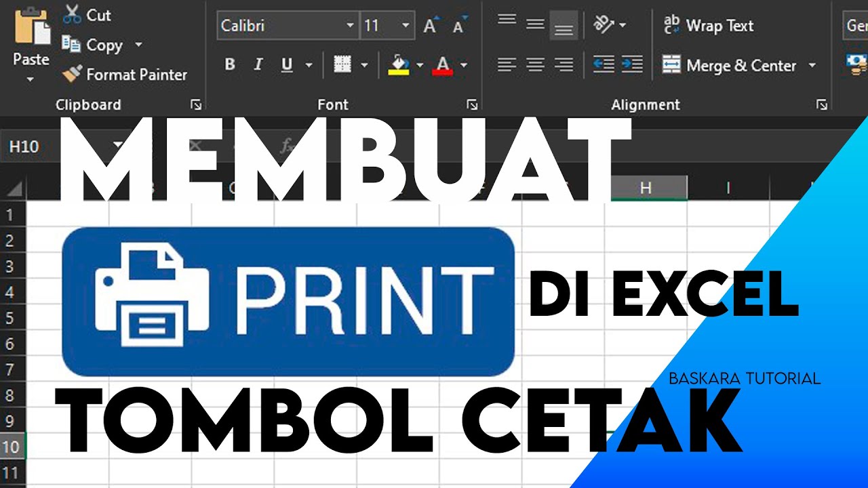Apply the red font color

443,65
